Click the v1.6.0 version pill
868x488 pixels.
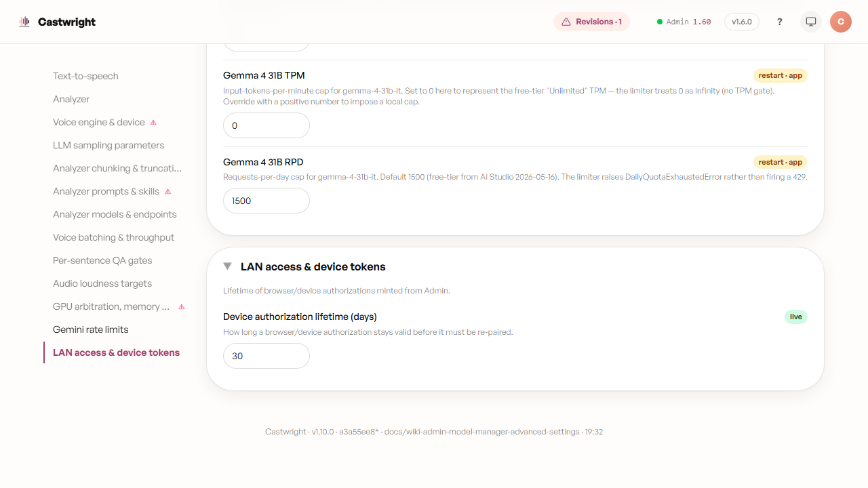tap(742, 22)
